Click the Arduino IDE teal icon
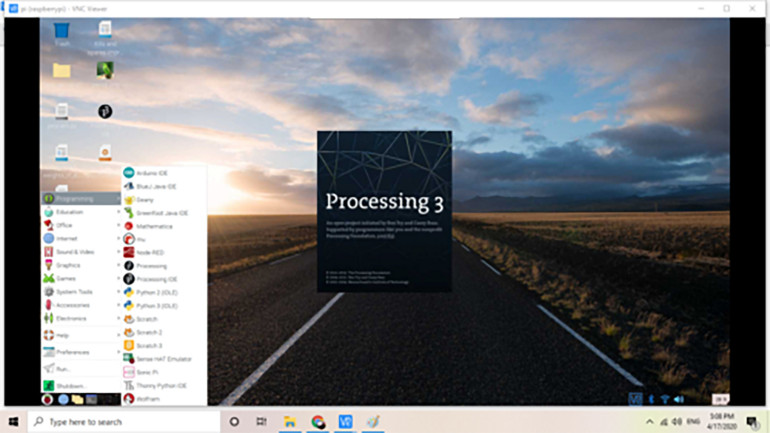The image size is (770, 433). 129,173
